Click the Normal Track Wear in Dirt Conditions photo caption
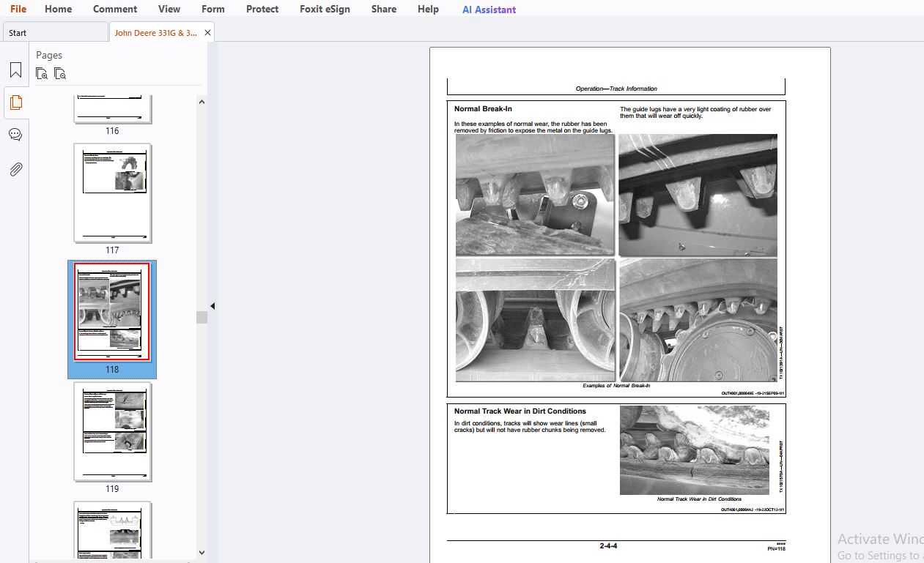Screen dimensions: 924x563 point(699,499)
